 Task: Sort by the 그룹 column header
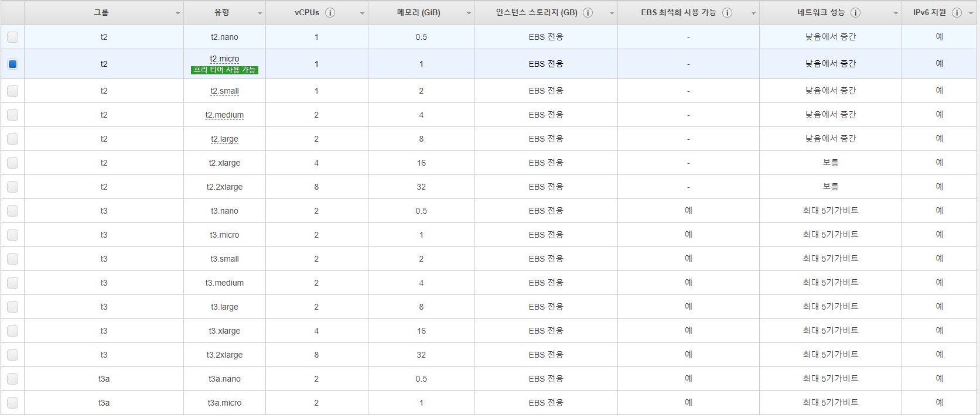101,12
